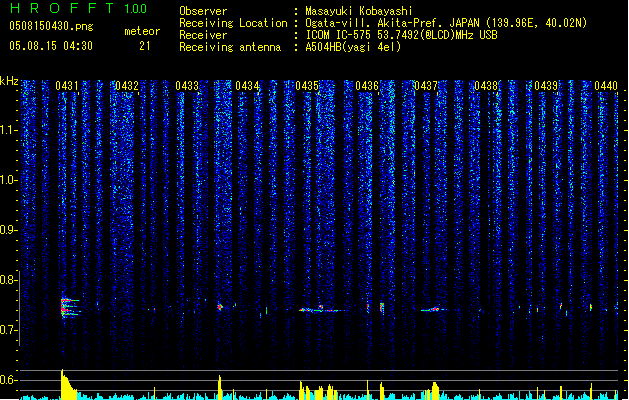Click the meteor count value 21
Screen dimensions: 629x400
(145, 46)
